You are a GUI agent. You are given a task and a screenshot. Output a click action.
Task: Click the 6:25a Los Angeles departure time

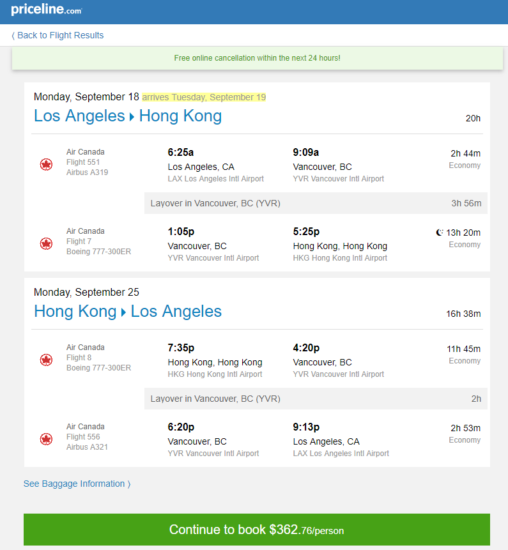pos(181,152)
